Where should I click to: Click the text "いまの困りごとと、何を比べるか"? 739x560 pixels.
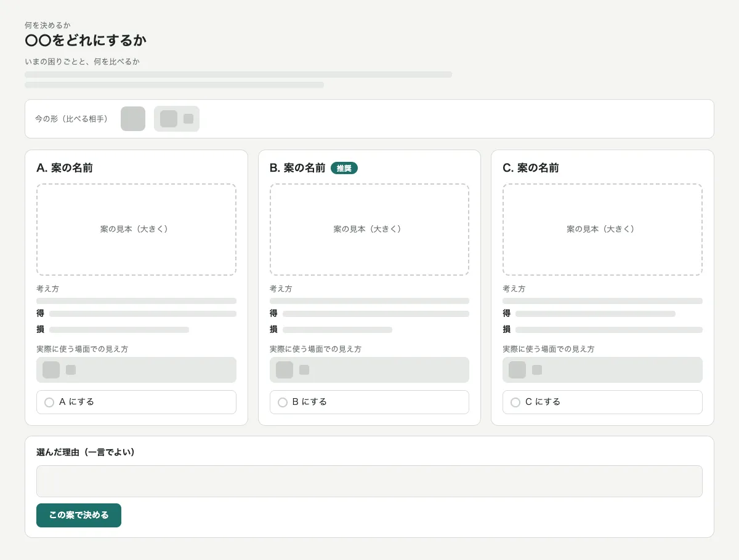click(x=82, y=62)
